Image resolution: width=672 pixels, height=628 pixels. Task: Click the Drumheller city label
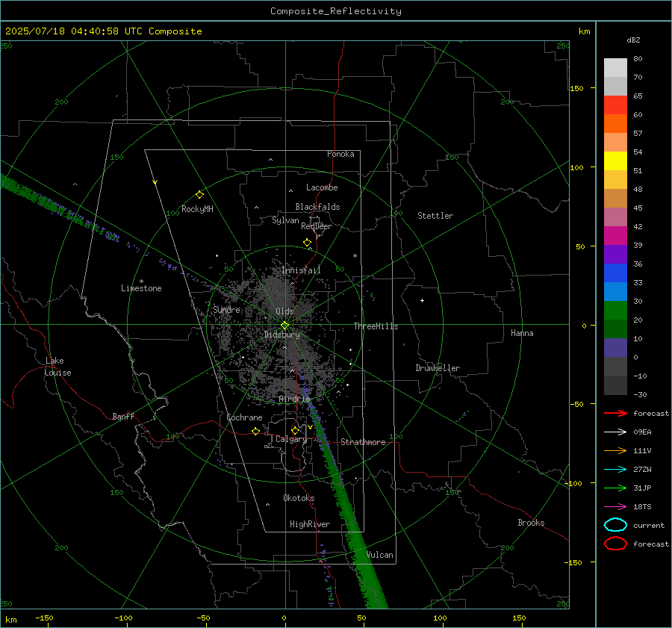tap(438, 368)
